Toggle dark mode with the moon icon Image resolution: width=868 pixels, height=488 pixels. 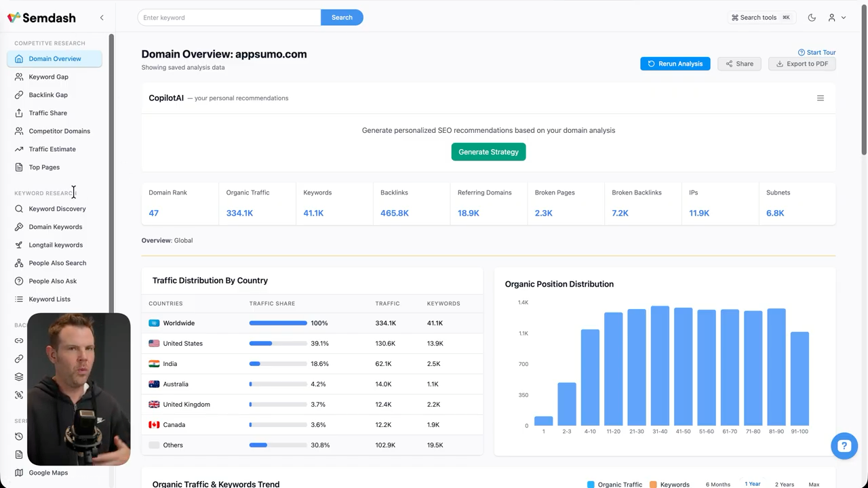coord(812,18)
